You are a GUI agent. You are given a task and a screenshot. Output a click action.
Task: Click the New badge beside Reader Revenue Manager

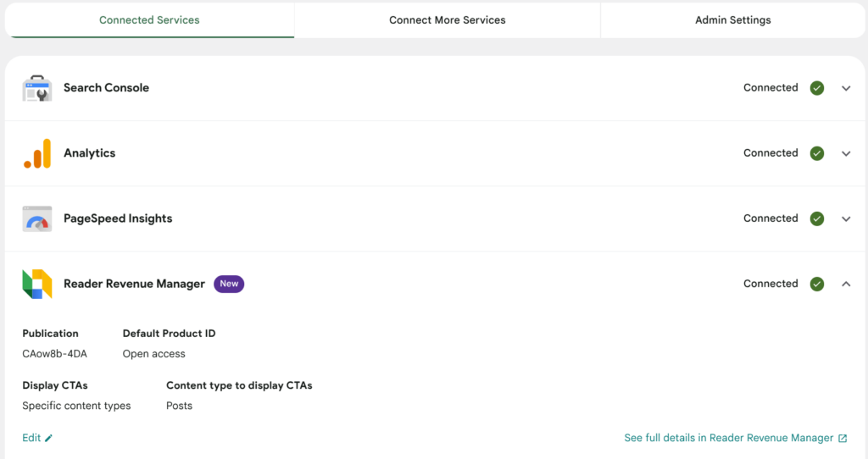[229, 284]
